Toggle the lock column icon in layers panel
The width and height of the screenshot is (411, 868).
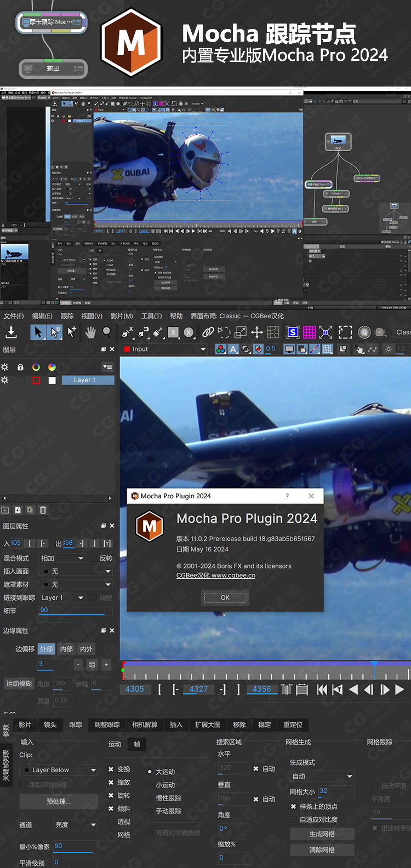coord(20,367)
